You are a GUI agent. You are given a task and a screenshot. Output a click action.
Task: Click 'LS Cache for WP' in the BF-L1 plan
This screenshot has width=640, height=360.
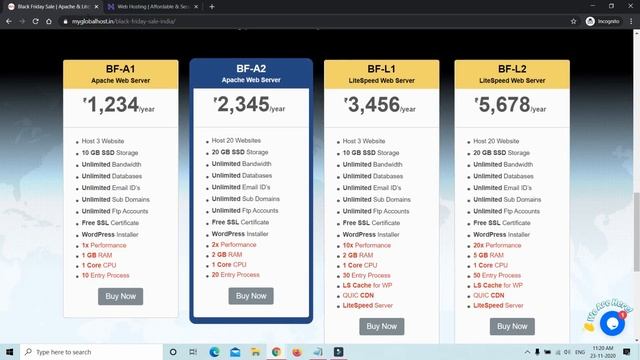click(367, 285)
